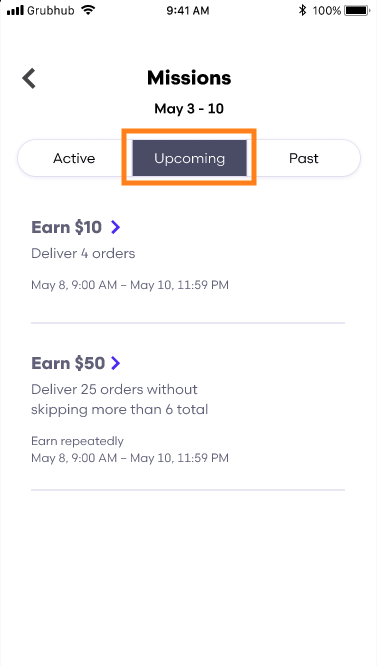The image size is (377, 666).
Task: Tap the Wi-Fi status icon
Action: point(88,11)
